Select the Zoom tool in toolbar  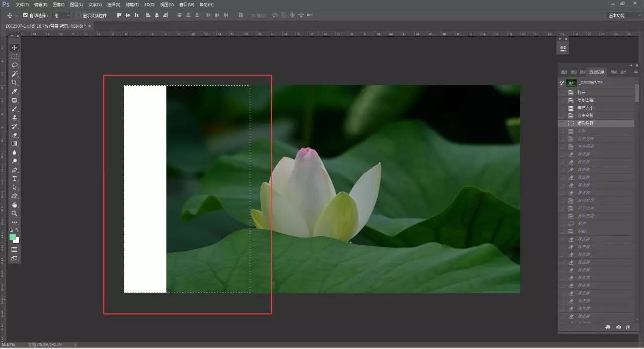click(x=15, y=214)
